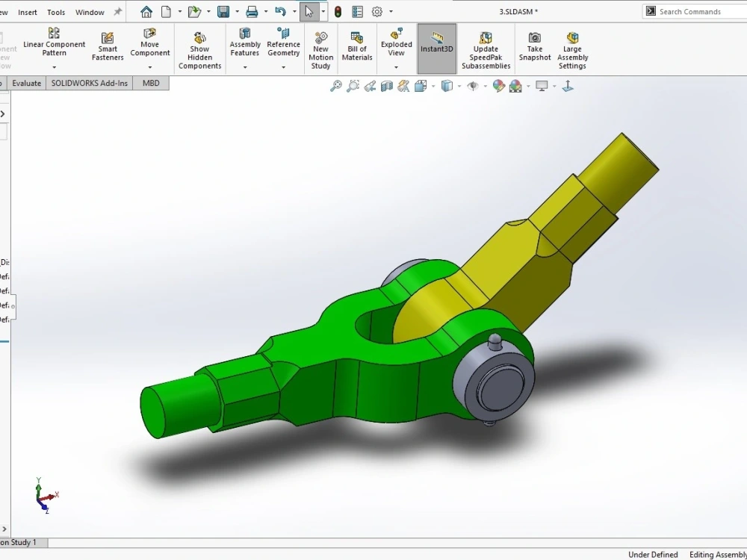Open the Insert menu

[28, 11]
